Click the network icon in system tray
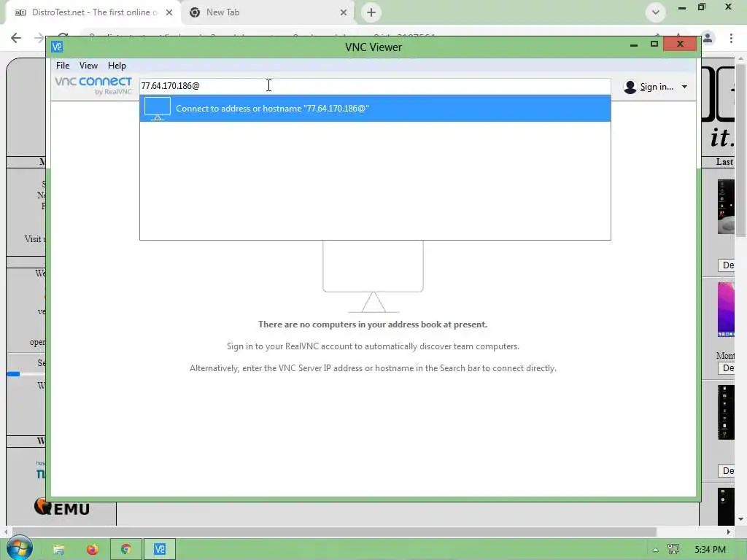This screenshot has height=560, width=747. (x=673, y=550)
